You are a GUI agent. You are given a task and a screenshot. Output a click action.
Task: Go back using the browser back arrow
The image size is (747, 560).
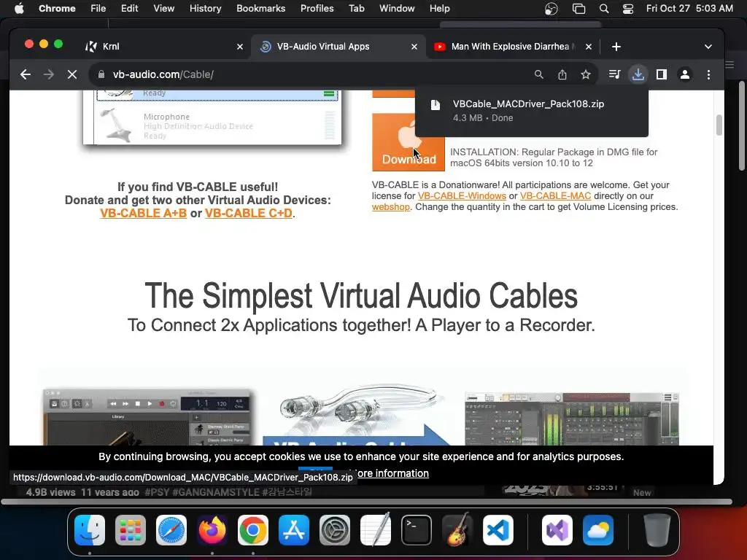pyautogui.click(x=26, y=74)
